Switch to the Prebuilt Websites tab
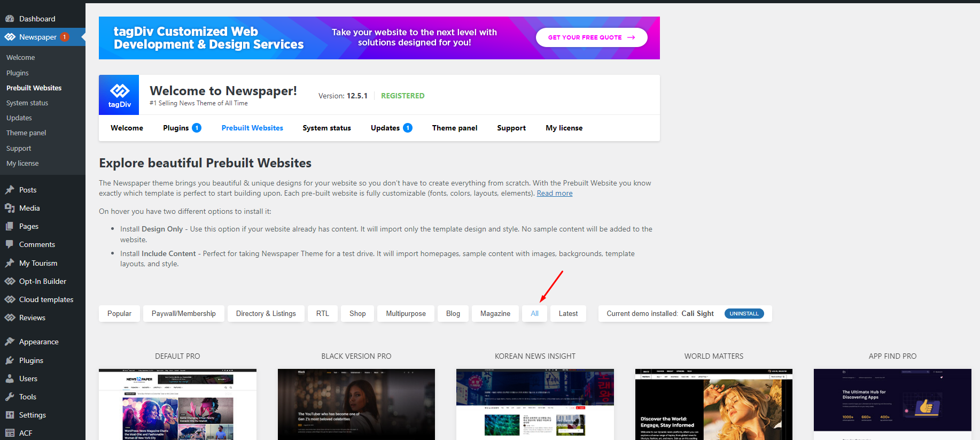Screen dimensions: 980x440 [252, 128]
